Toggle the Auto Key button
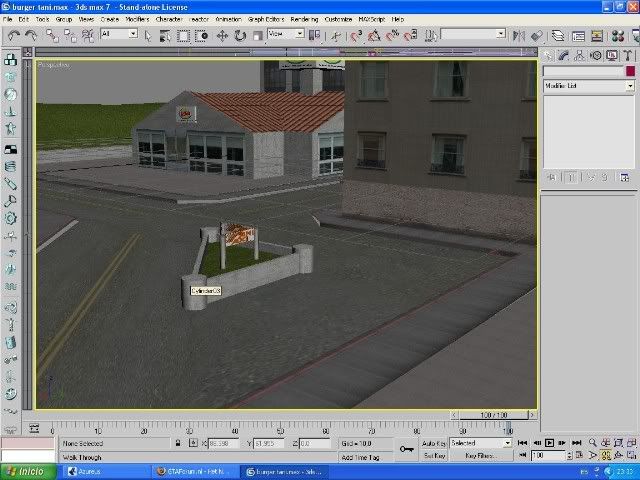 (434, 443)
